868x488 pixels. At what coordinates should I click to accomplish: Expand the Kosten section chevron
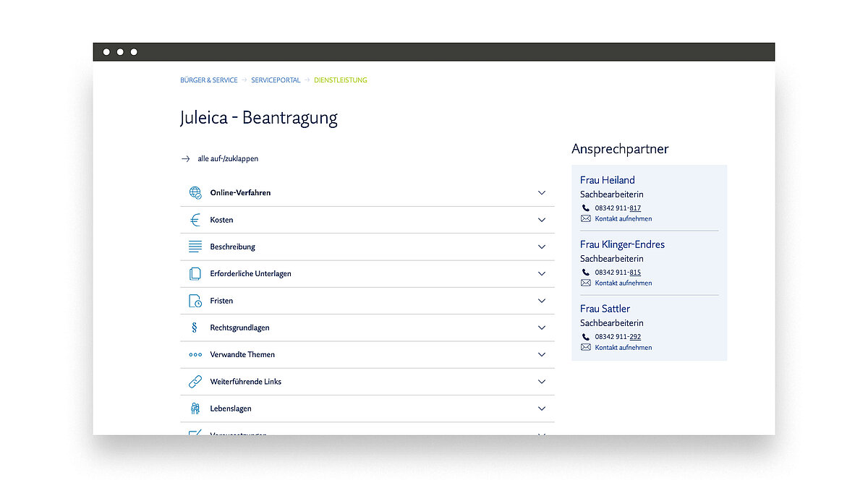click(x=542, y=220)
